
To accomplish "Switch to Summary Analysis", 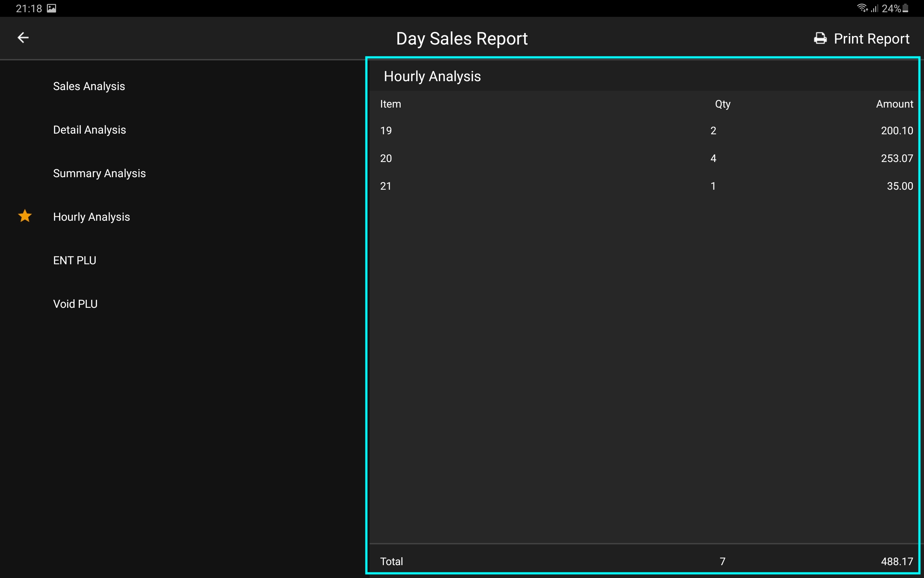I will (x=99, y=174).
